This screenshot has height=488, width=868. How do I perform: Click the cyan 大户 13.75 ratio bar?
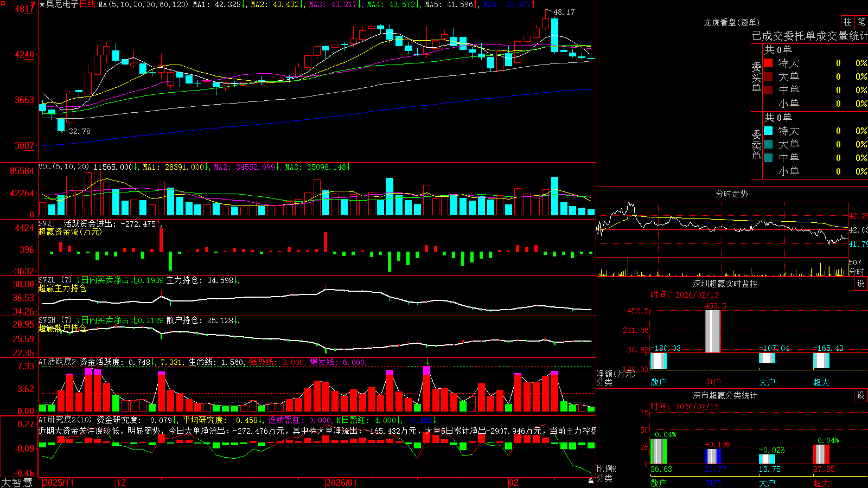pyautogui.click(x=767, y=459)
